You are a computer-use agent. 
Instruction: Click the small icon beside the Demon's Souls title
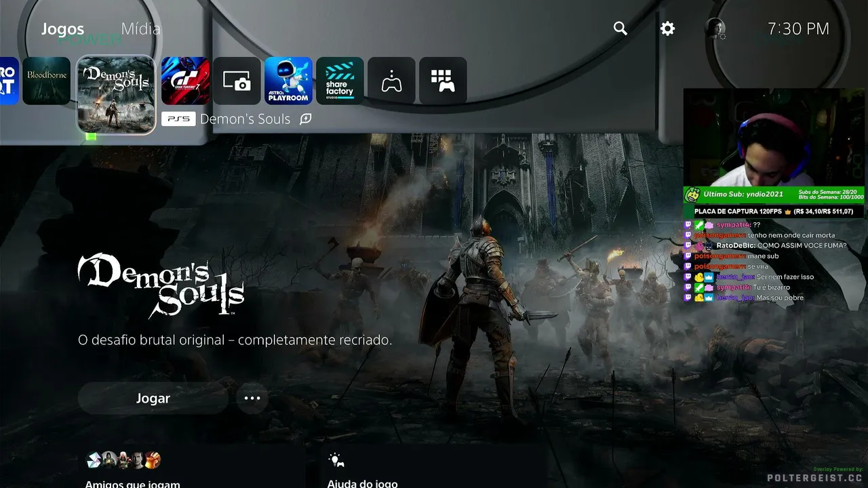[306, 119]
